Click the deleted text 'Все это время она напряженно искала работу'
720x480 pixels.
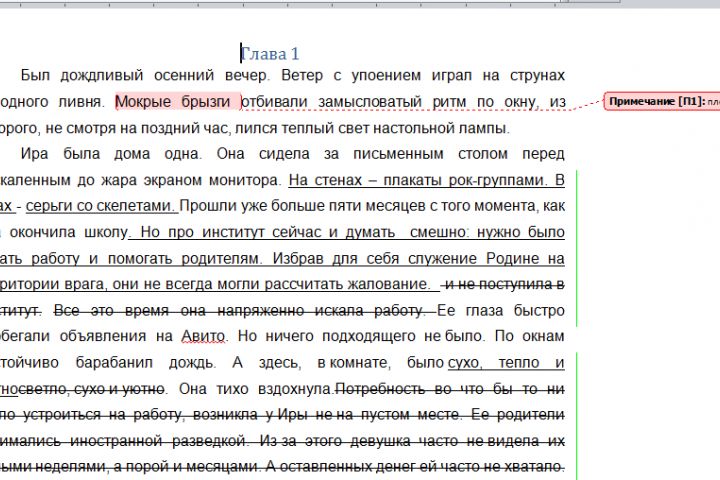coord(238,311)
